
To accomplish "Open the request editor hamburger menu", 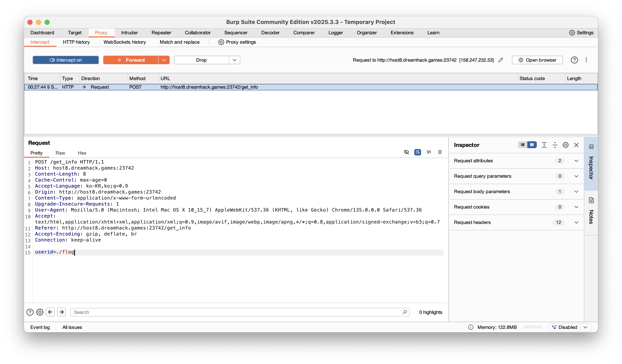I will click(440, 152).
